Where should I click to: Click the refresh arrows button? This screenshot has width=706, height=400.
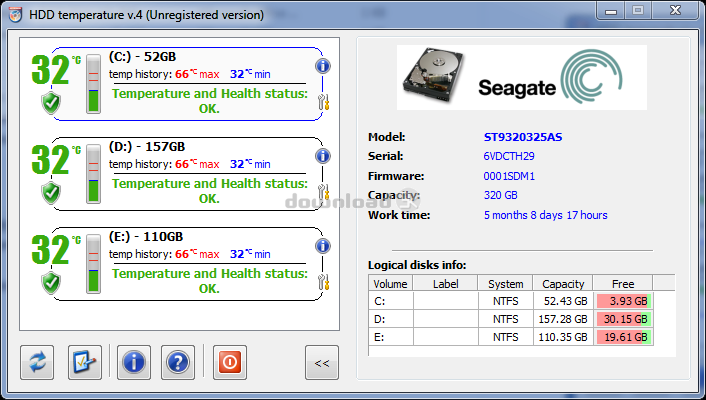(37, 363)
